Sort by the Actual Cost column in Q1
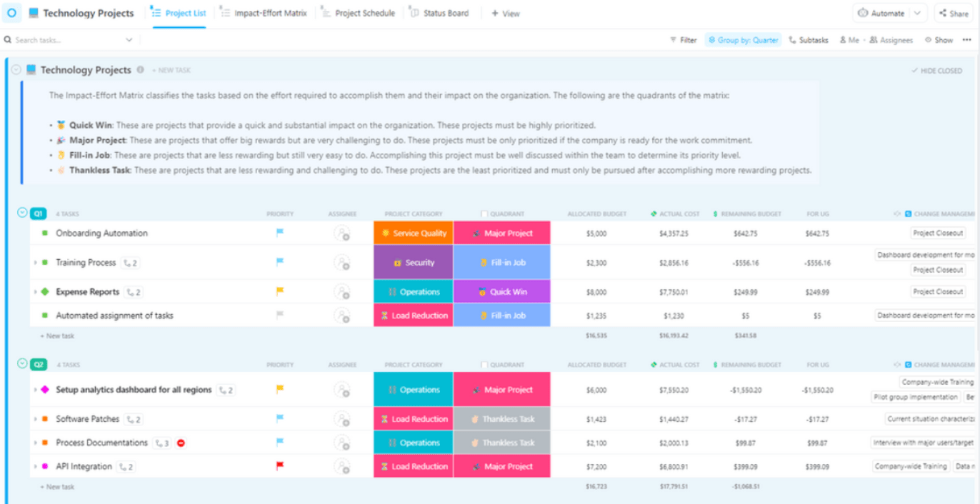 pyautogui.click(x=674, y=213)
